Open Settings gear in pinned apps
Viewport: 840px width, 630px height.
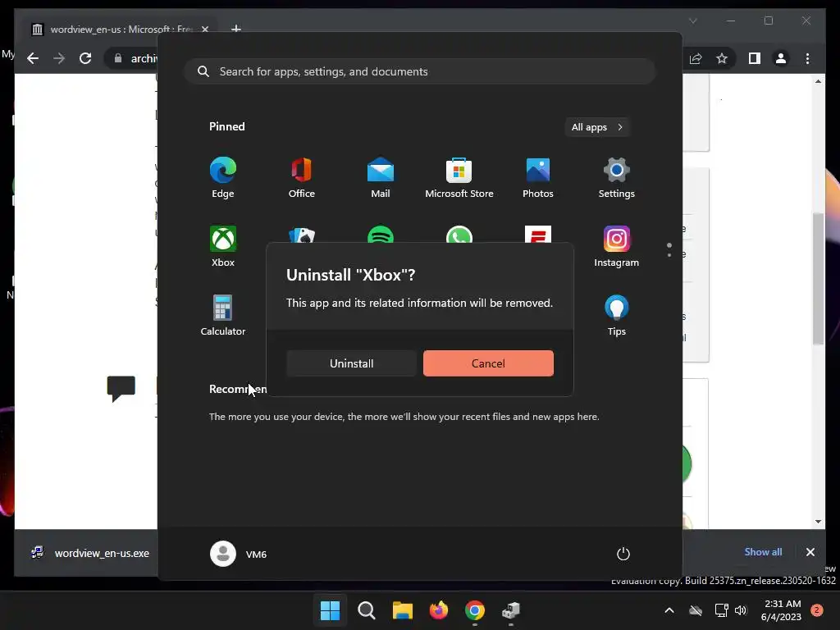click(x=617, y=177)
